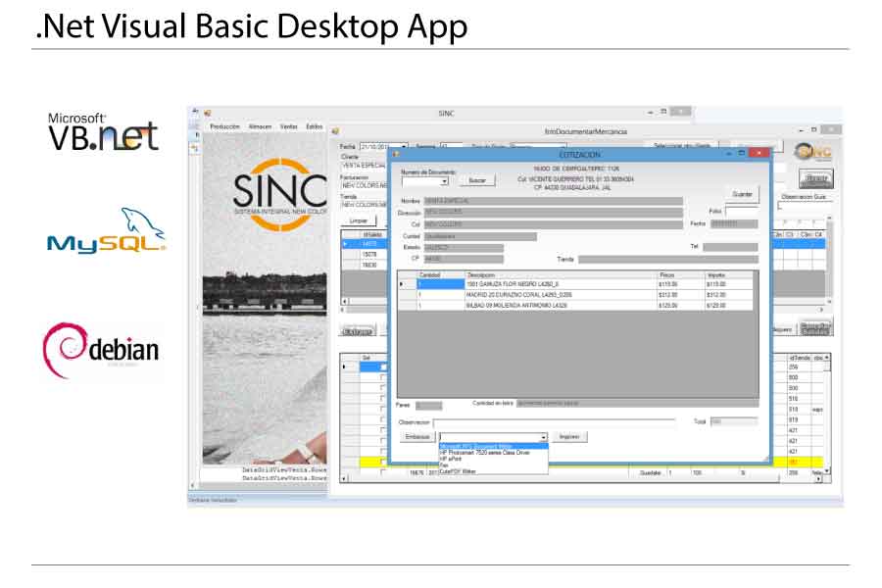Tick the Sel checkbox in yellow row

[382, 463]
